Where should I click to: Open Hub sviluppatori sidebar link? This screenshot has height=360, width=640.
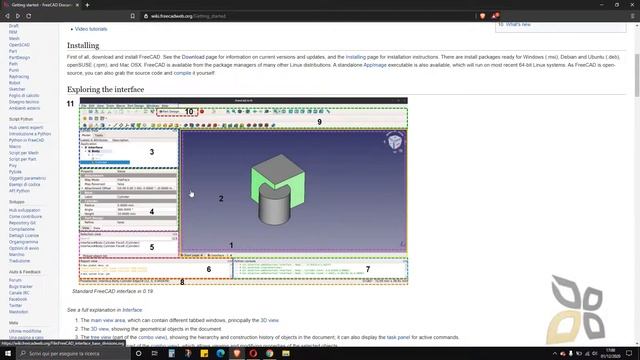24,210
